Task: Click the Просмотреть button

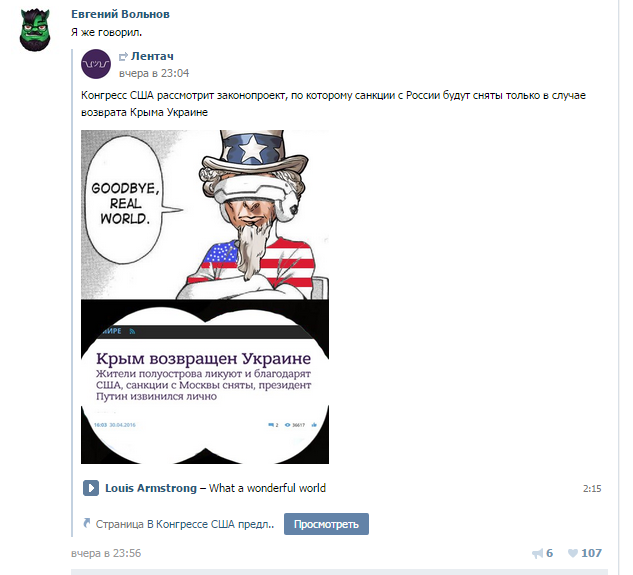Action: click(x=326, y=524)
